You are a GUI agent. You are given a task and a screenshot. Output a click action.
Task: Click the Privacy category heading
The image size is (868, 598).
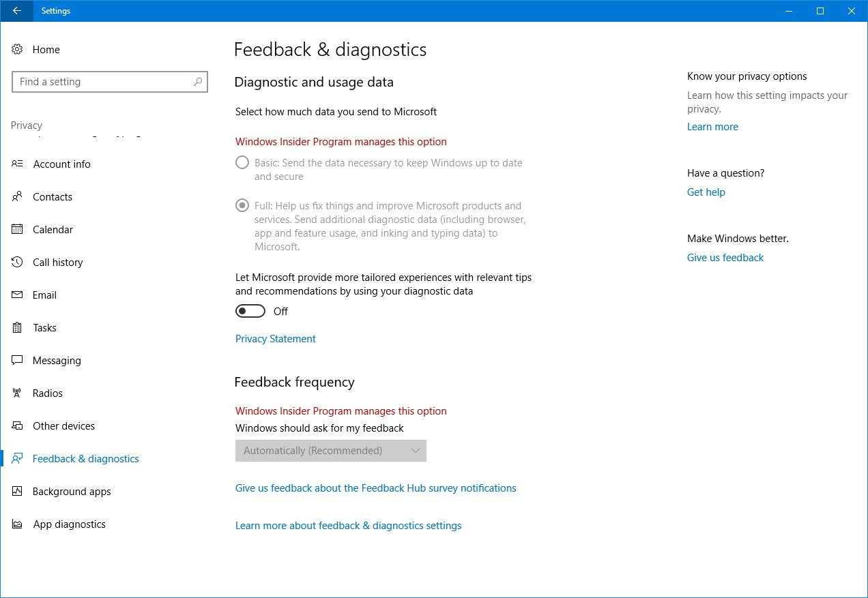[x=27, y=125]
